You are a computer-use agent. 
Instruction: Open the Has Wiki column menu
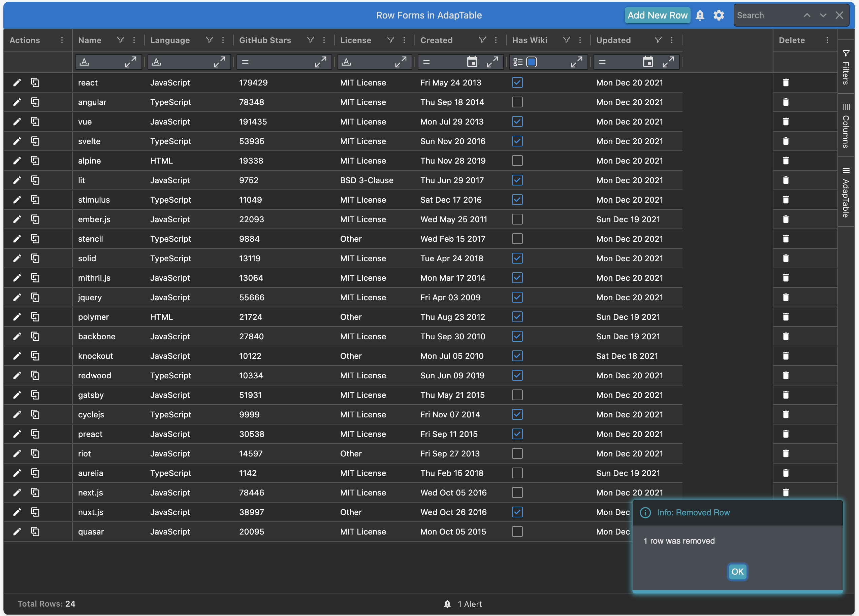580,40
